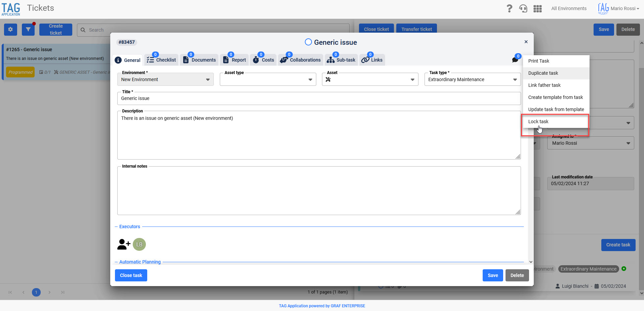Click the support headset icon

pos(523,8)
